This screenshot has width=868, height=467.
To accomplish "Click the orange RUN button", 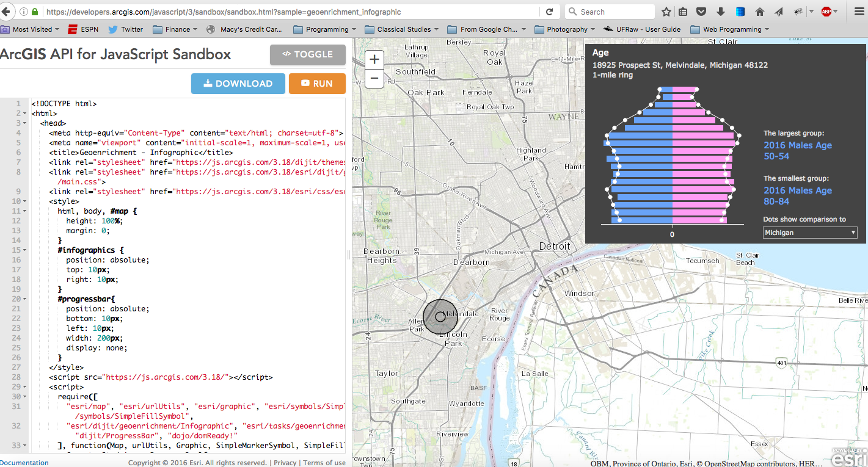I will point(317,84).
